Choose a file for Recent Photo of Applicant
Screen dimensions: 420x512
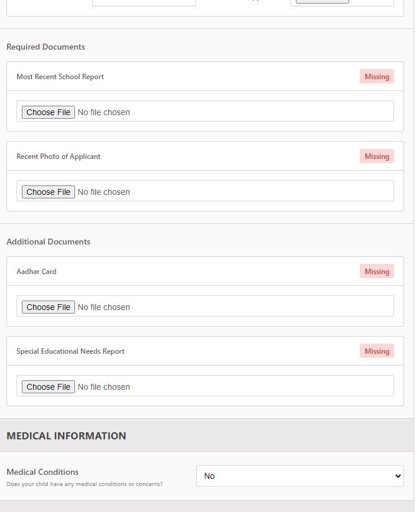point(48,192)
